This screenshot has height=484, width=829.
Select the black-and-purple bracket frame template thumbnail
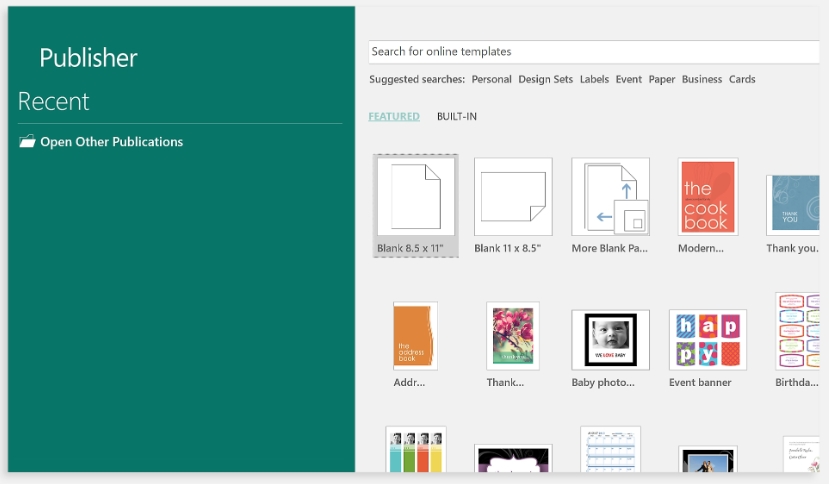[513, 458]
